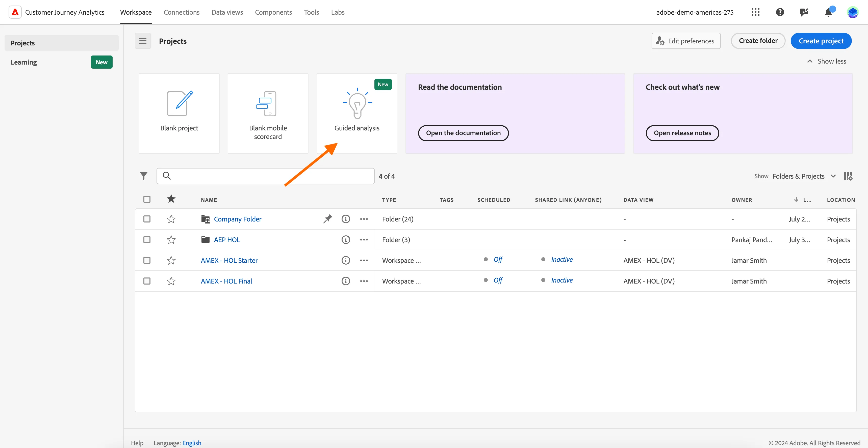Open more options for AMEX - HOL Final
Viewport: 868px width, 448px height.
[x=364, y=281]
